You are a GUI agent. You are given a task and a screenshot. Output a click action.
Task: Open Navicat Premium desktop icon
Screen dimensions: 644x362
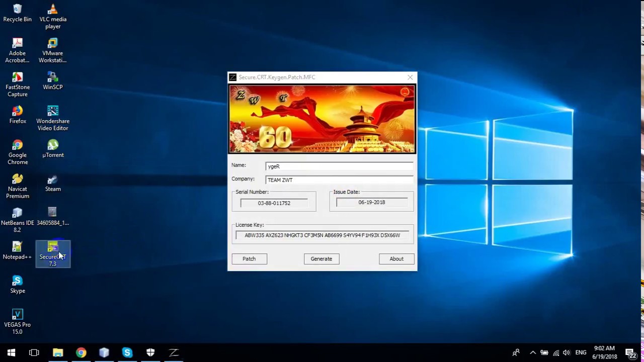(17, 186)
